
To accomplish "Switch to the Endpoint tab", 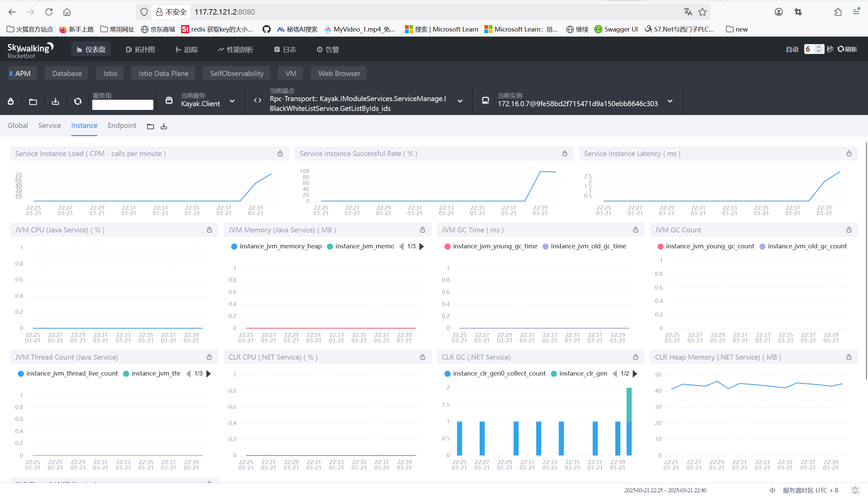I will pos(122,126).
